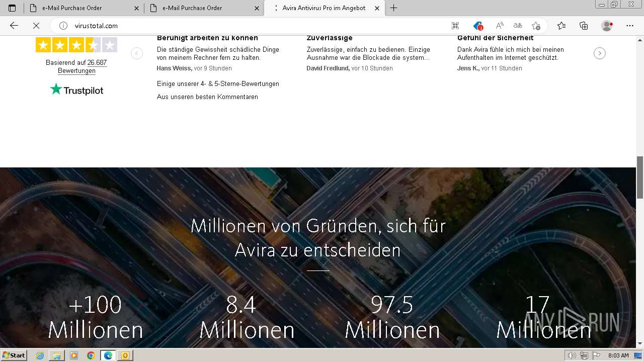Close the second e-Mail Purchase Order tab
The image size is (644, 362).
257,8
